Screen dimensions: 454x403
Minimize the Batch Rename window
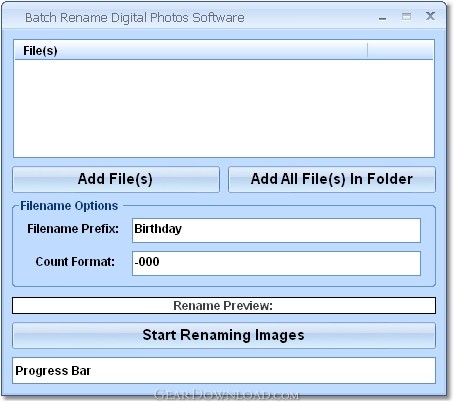383,17
